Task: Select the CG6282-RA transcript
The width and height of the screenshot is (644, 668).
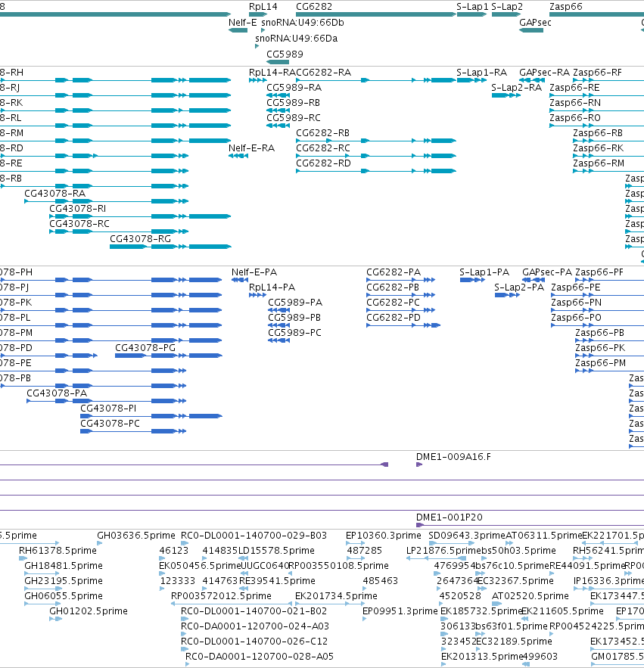Action: click(x=376, y=80)
